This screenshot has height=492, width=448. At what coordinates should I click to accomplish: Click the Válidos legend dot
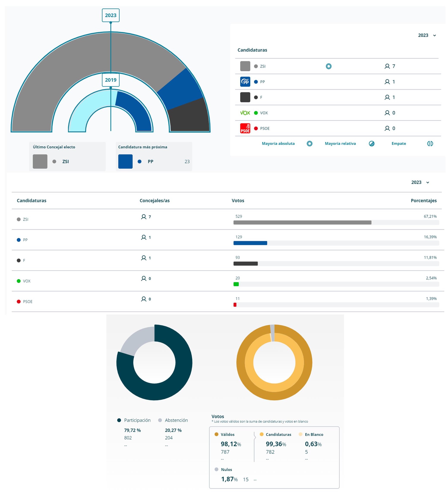[x=216, y=434]
